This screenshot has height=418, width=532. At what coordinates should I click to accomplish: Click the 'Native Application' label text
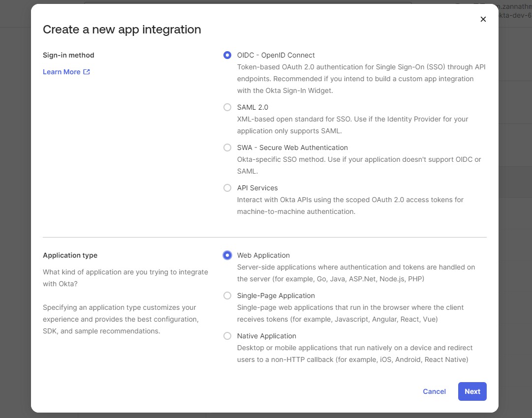point(266,336)
